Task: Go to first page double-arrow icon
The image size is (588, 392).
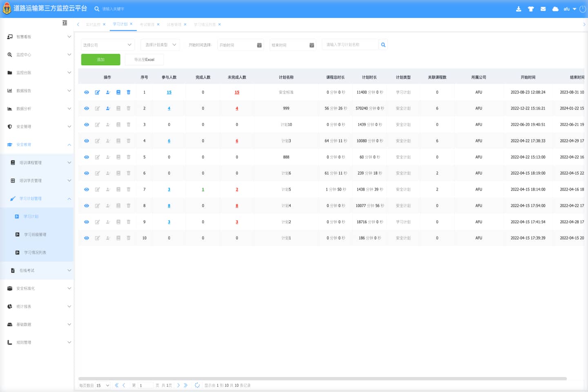Action: click(117, 385)
